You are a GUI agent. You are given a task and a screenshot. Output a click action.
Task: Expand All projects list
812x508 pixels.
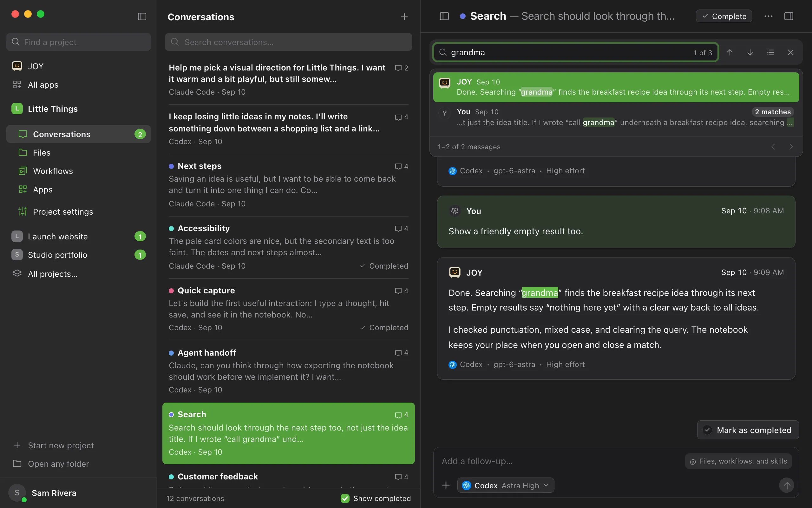pyautogui.click(x=79, y=274)
